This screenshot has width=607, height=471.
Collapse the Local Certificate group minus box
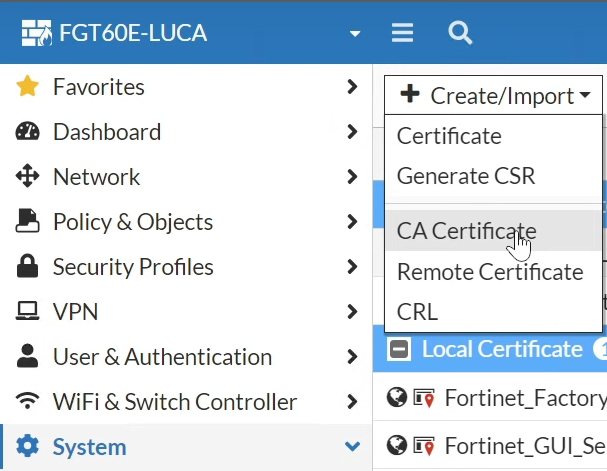tap(399, 349)
